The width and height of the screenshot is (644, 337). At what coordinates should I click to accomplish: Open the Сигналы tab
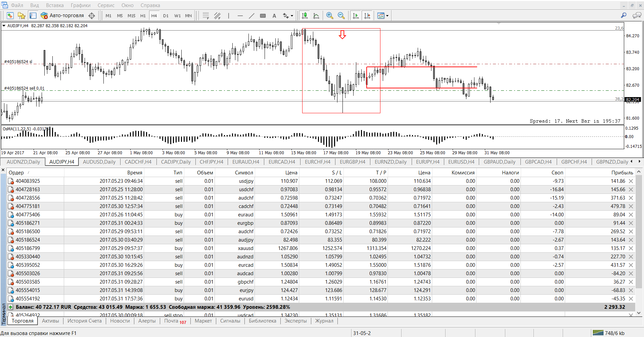click(x=230, y=321)
